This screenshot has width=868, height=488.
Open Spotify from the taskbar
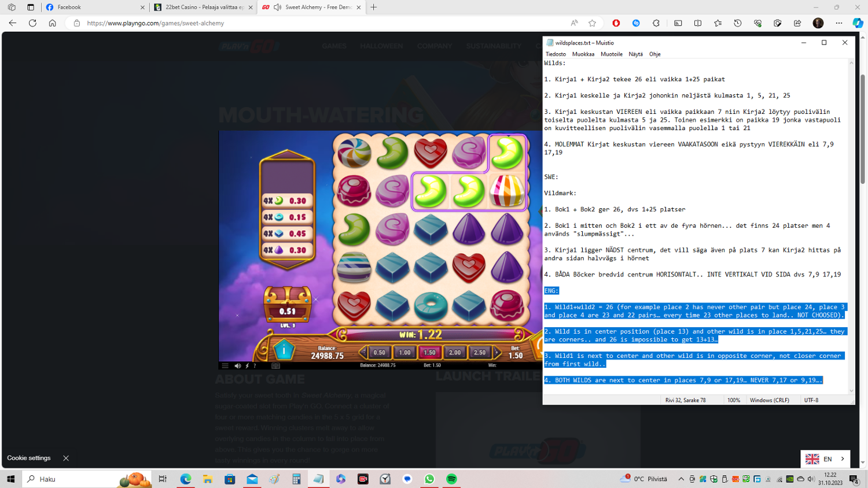[451, 479]
